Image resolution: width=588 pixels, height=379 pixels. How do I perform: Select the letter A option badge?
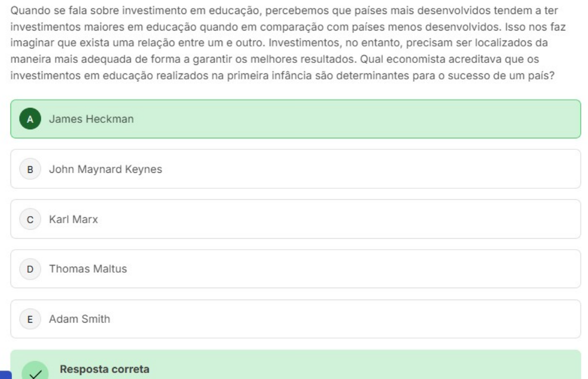point(30,119)
